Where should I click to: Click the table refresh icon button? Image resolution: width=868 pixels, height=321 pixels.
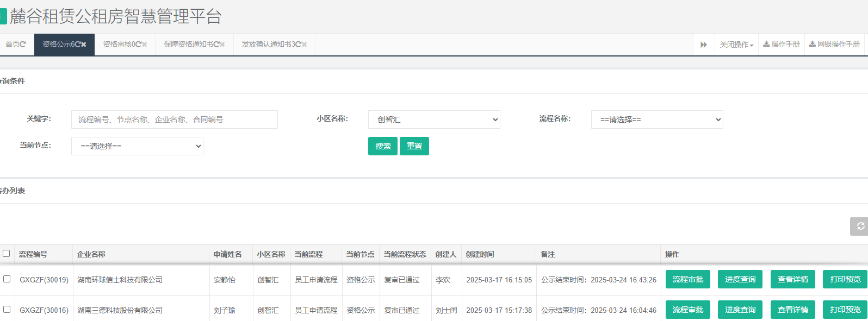point(860,226)
